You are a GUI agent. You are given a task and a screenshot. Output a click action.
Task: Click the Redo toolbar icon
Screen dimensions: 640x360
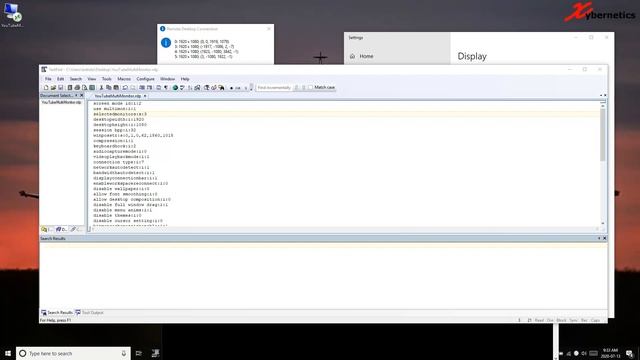133,87
